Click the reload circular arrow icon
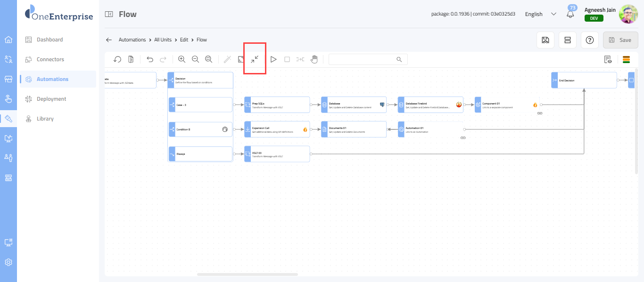This screenshot has width=644, height=282. click(117, 59)
